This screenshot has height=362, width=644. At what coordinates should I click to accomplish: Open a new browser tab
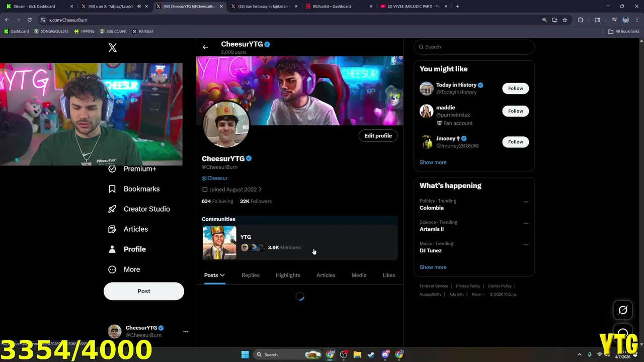[x=457, y=7]
